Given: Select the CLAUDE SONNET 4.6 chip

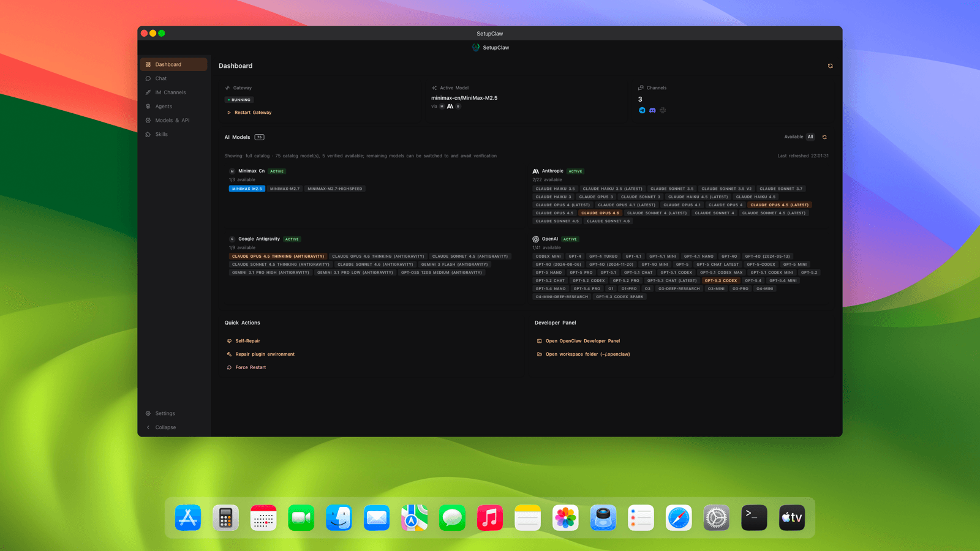Looking at the screenshot, I should tap(608, 221).
